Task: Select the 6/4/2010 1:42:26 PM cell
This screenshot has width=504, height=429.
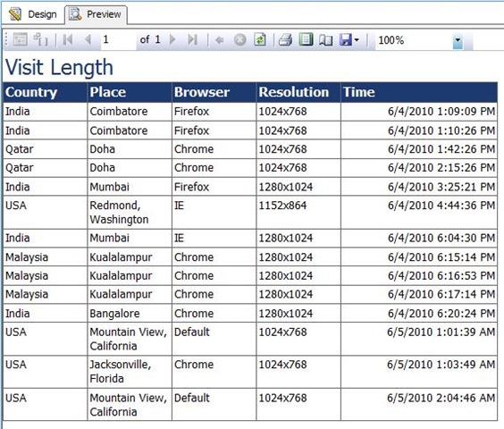Action: point(419,149)
